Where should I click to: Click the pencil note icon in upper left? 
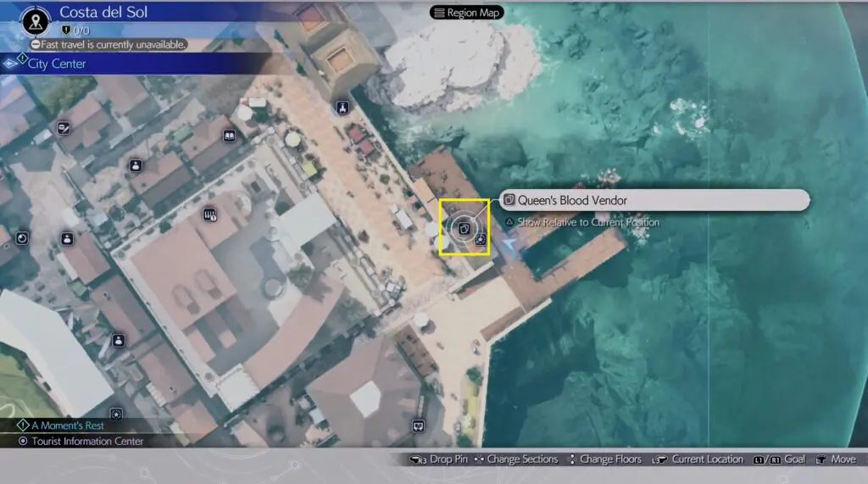tap(64, 129)
